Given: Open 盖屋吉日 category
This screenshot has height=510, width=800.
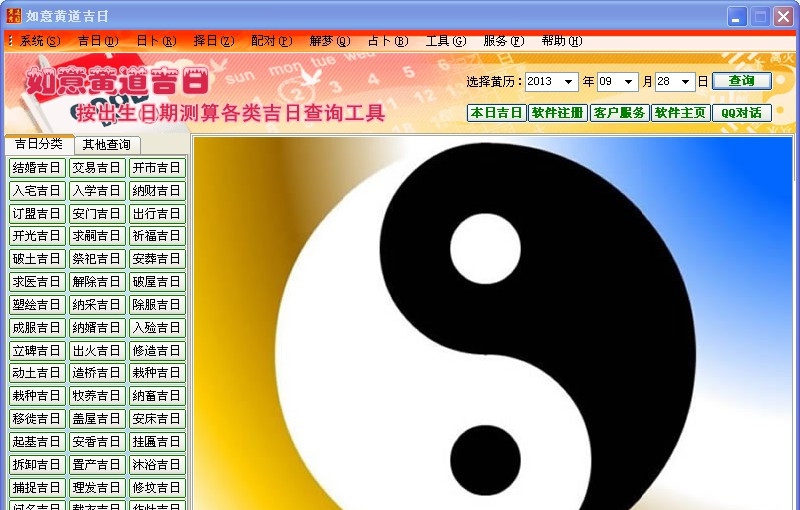Looking at the screenshot, I should pyautogui.click(x=97, y=419).
